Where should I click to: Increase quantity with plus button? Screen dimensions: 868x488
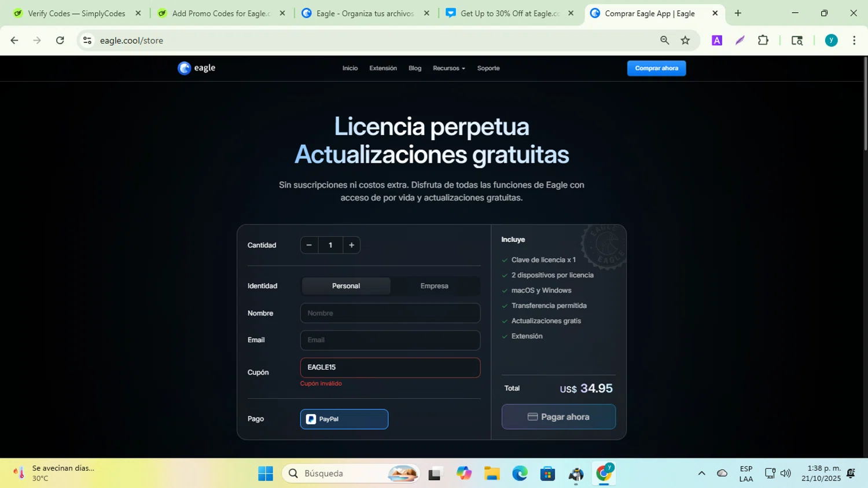(351, 245)
